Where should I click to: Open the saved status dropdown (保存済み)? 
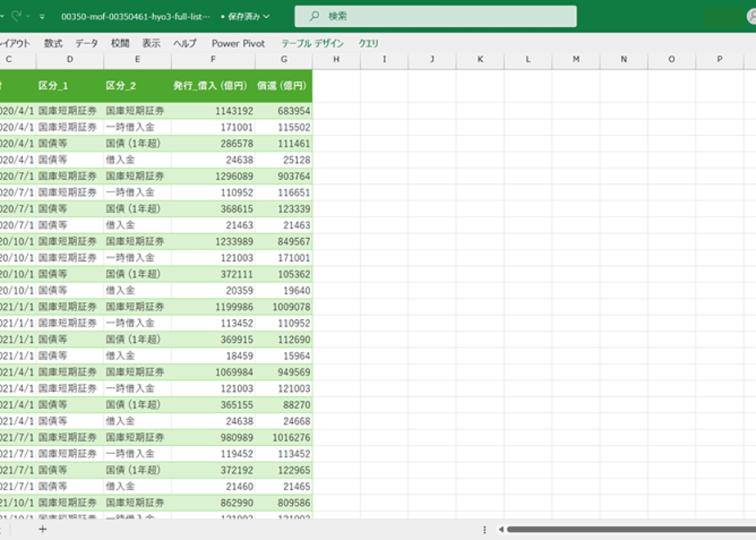point(245,16)
